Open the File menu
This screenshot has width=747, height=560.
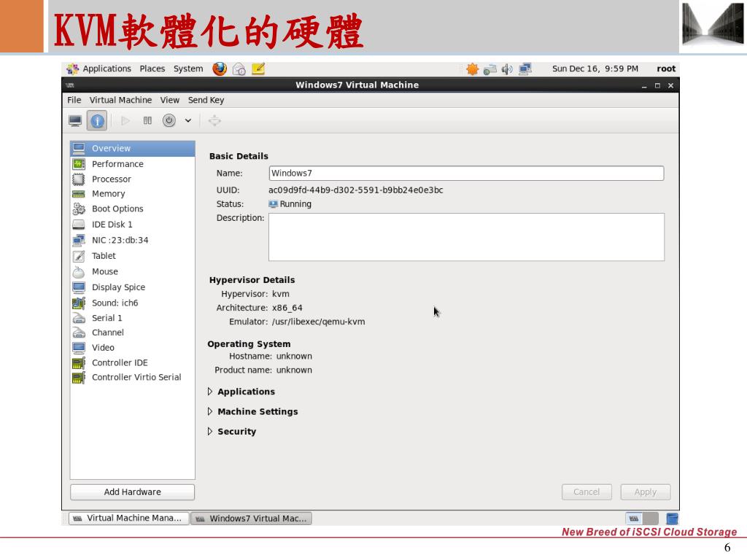pyautogui.click(x=74, y=100)
